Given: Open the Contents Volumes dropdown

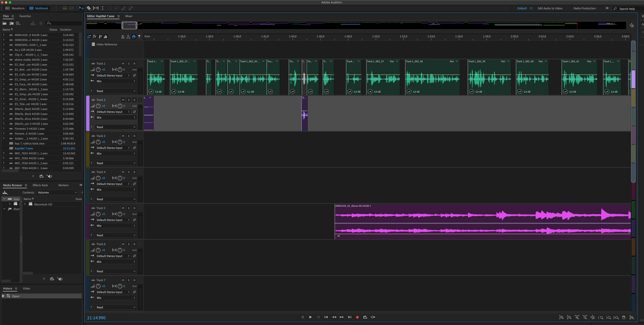Looking at the screenshot, I should (x=57, y=192).
